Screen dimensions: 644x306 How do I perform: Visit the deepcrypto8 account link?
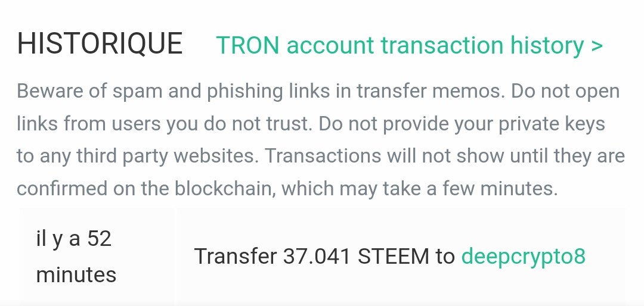click(524, 257)
